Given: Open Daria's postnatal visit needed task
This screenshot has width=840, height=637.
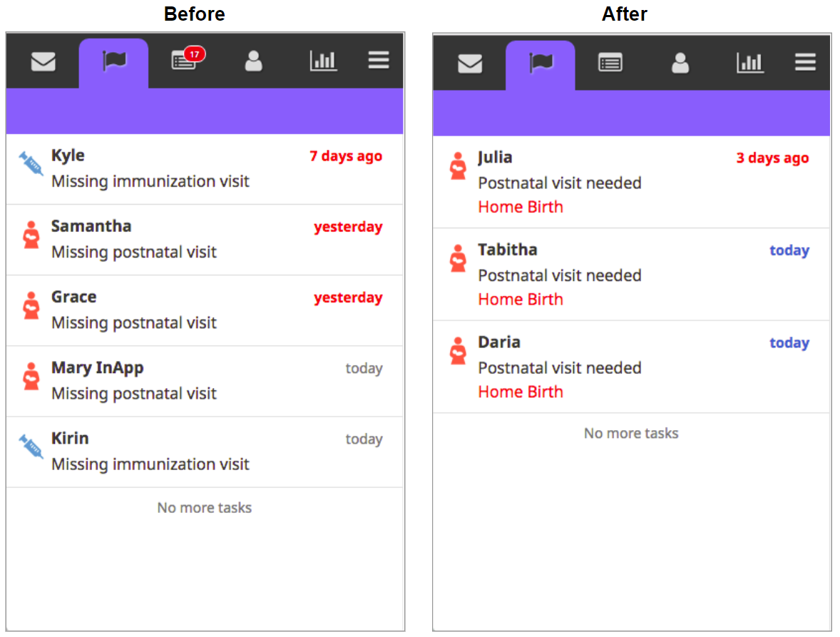Looking at the screenshot, I should (x=631, y=367).
